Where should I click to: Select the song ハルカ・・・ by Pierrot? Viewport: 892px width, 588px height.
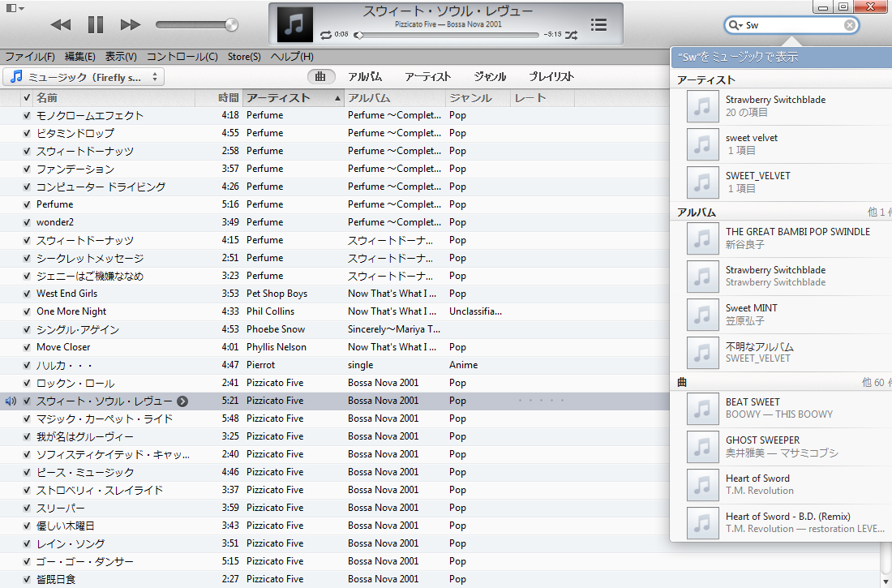334,365
